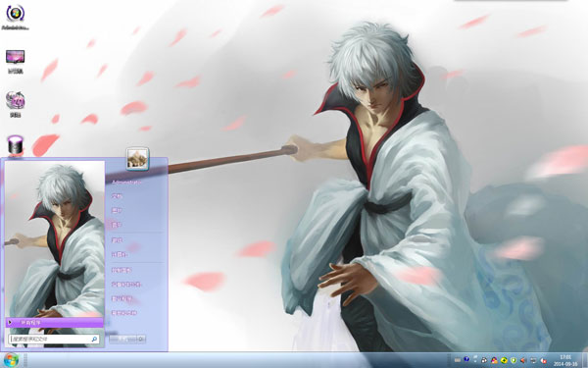
Task: Click the magnifier icon in Start search box
Action: [94, 340]
